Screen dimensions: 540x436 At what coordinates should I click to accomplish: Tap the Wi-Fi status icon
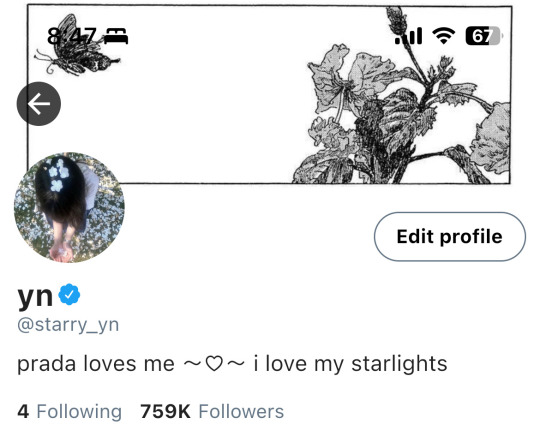click(x=444, y=35)
